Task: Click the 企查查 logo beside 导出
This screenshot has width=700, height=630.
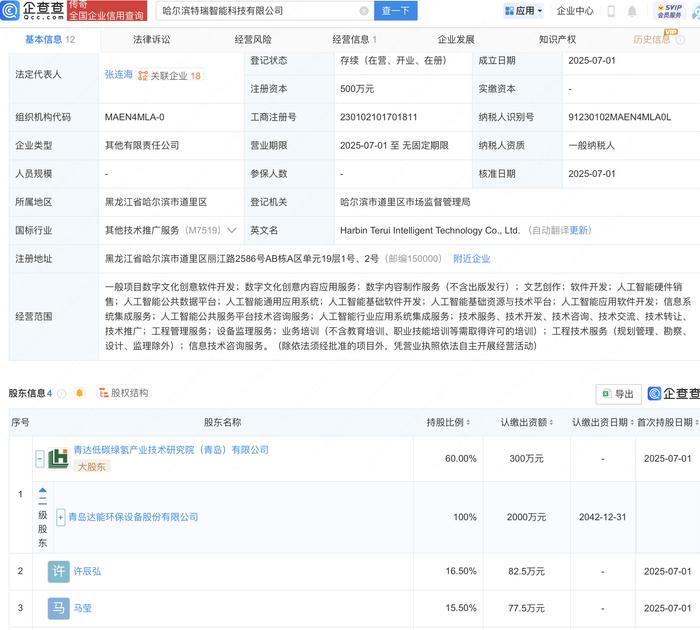Action: (673, 393)
